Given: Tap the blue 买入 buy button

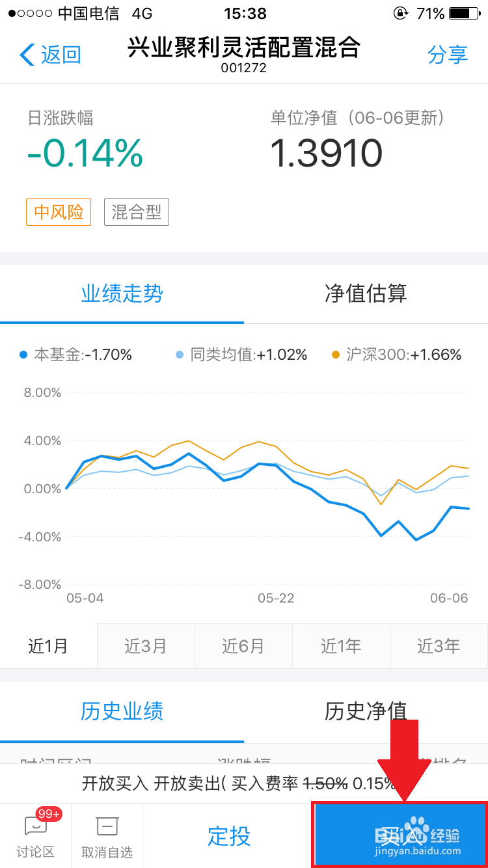Looking at the screenshot, I should (x=400, y=835).
